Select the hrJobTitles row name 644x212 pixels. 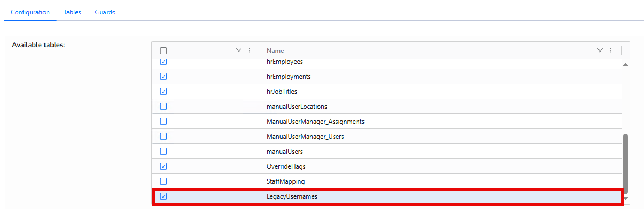point(282,92)
